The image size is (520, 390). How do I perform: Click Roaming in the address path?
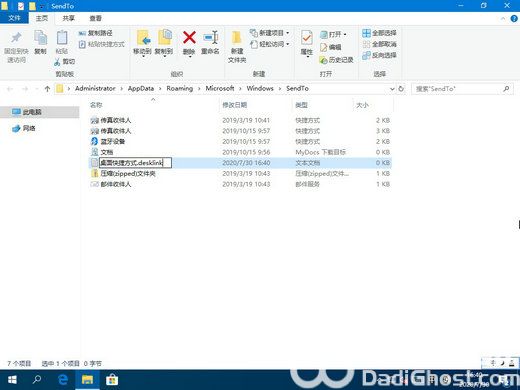[180, 88]
